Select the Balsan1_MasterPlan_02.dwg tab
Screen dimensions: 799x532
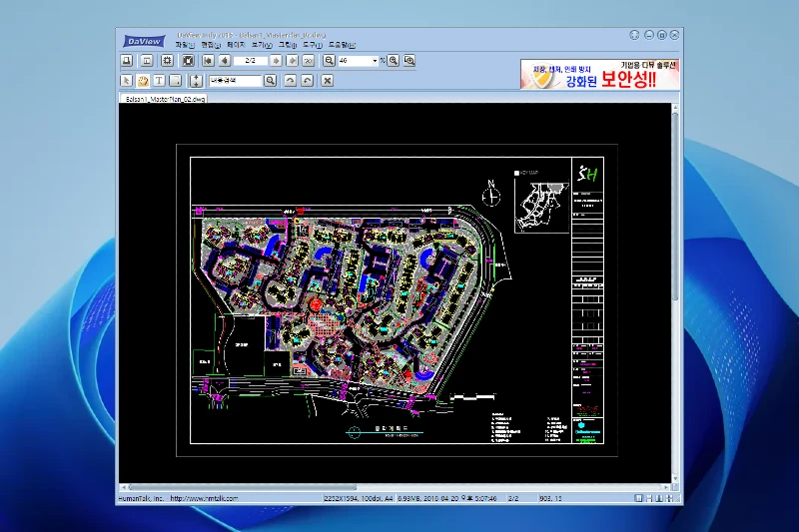click(x=165, y=99)
